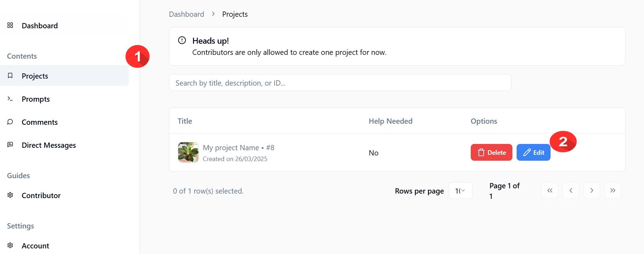644x254 pixels.
Task: Go to previous page arrow
Action: point(571,190)
